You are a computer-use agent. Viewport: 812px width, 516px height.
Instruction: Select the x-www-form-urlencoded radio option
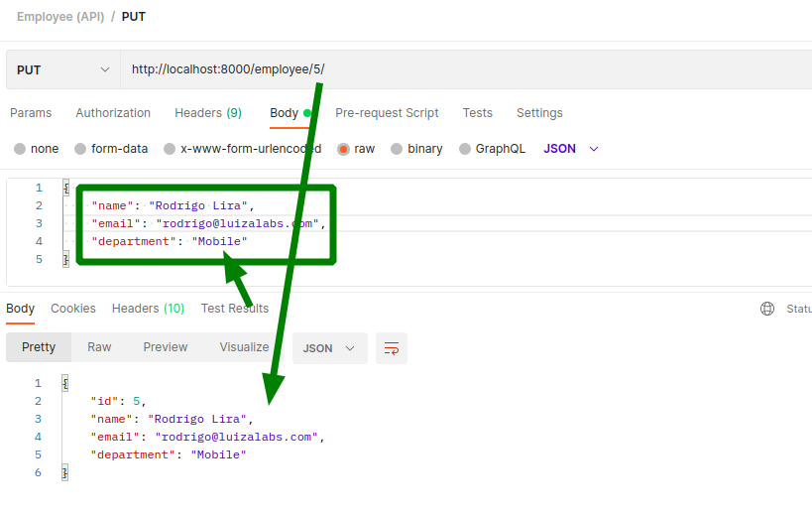170,149
